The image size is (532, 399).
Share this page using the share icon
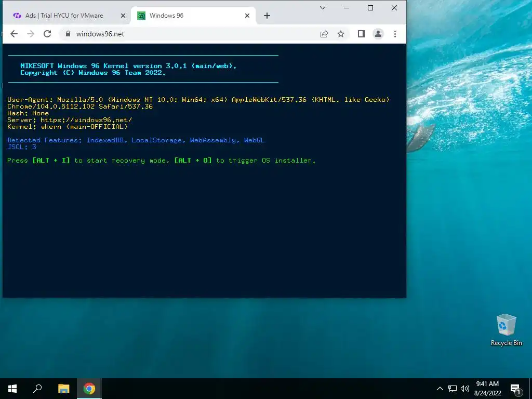click(x=324, y=34)
